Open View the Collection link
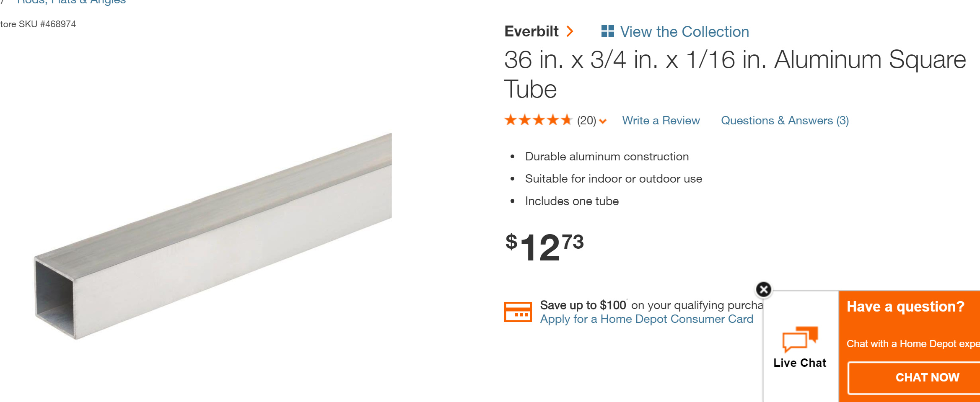This screenshot has width=980, height=402. pos(684,32)
